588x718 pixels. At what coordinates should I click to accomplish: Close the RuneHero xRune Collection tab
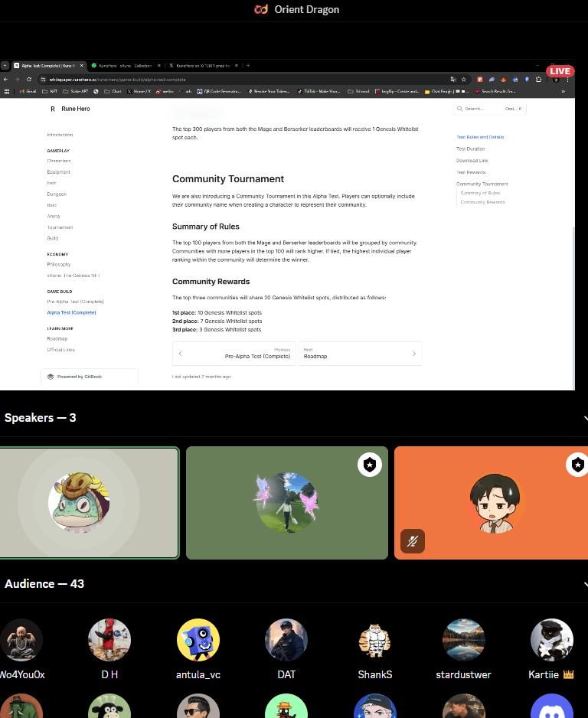159,66
